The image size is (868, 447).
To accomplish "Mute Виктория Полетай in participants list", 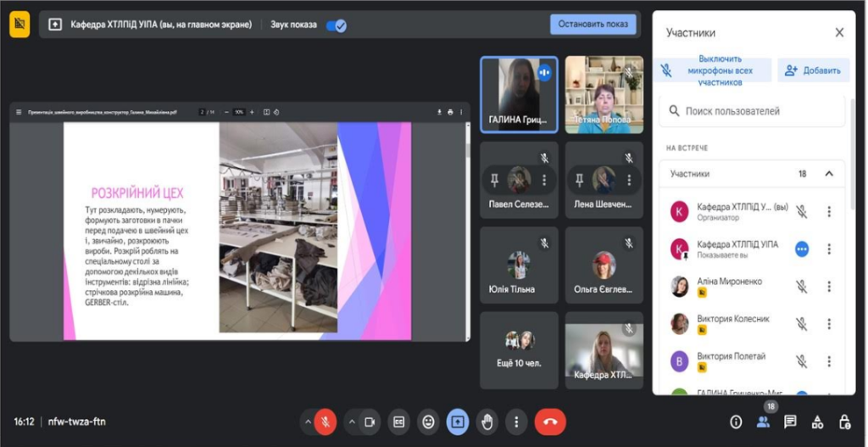I will point(802,361).
